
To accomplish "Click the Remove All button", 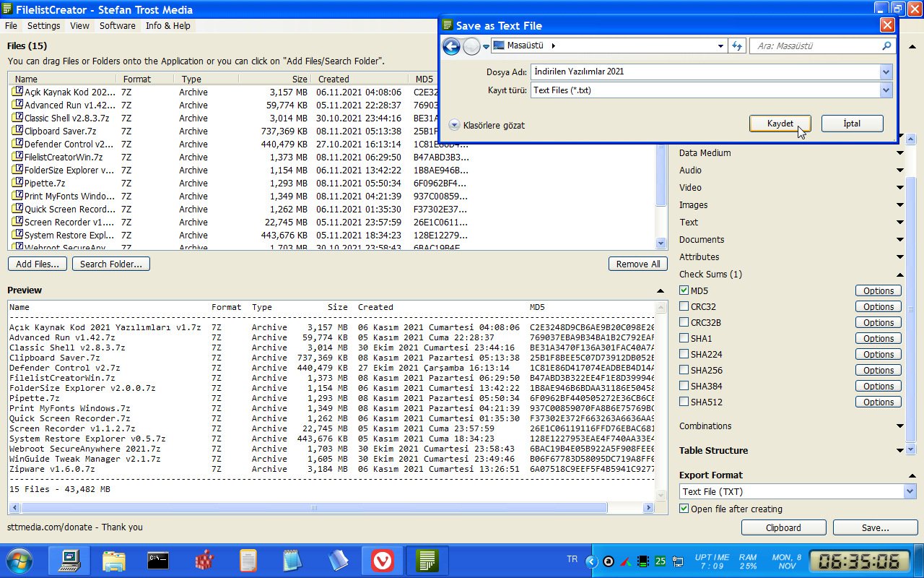I will click(638, 264).
